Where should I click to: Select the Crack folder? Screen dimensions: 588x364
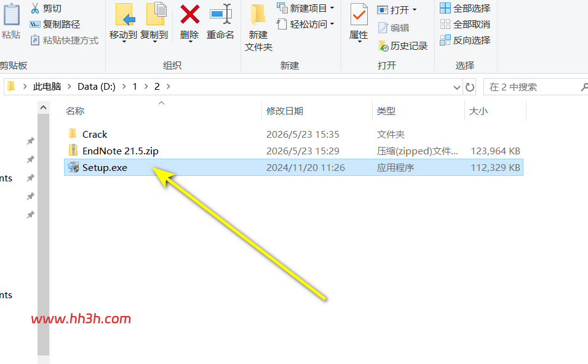tap(95, 134)
